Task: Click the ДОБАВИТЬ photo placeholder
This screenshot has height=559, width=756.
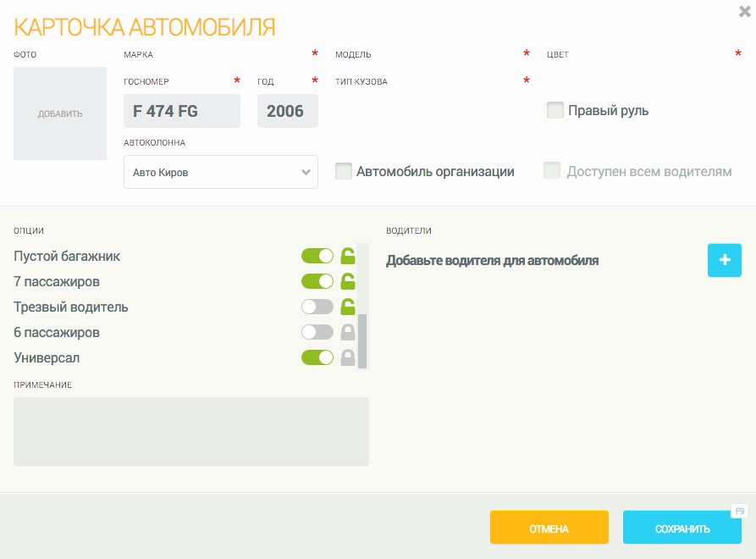Action: click(60, 113)
